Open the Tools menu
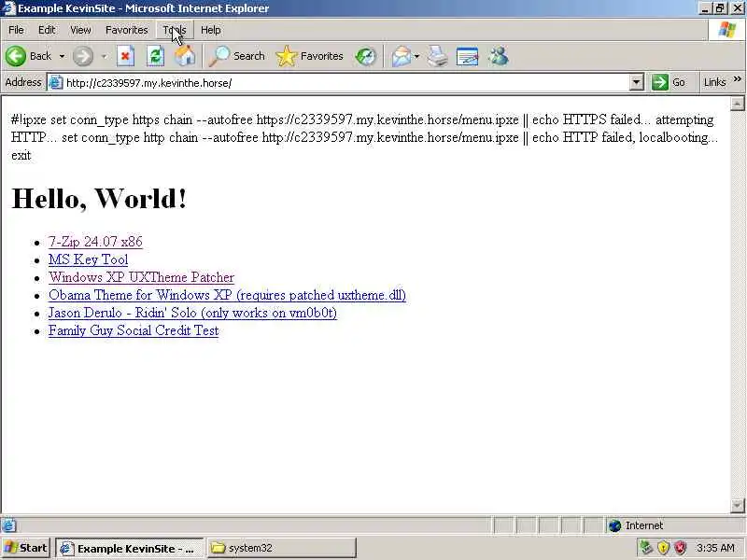 coord(175,30)
